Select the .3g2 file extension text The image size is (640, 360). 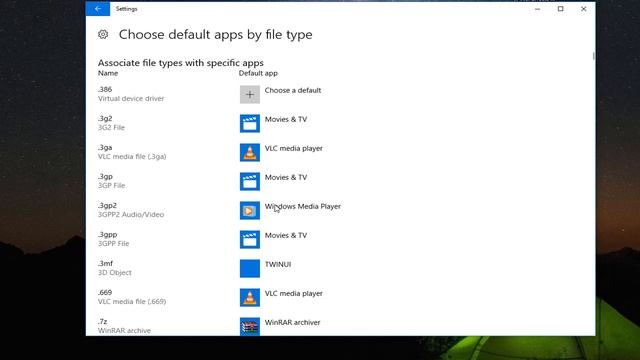pos(105,118)
